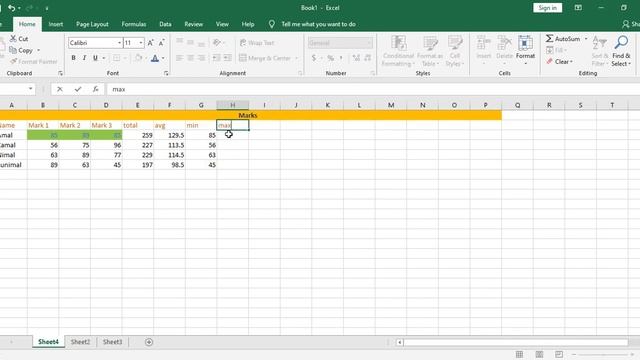Open the Font dialog launcher
Image resolution: width=640 pixels, height=360 pixels.
point(166,73)
